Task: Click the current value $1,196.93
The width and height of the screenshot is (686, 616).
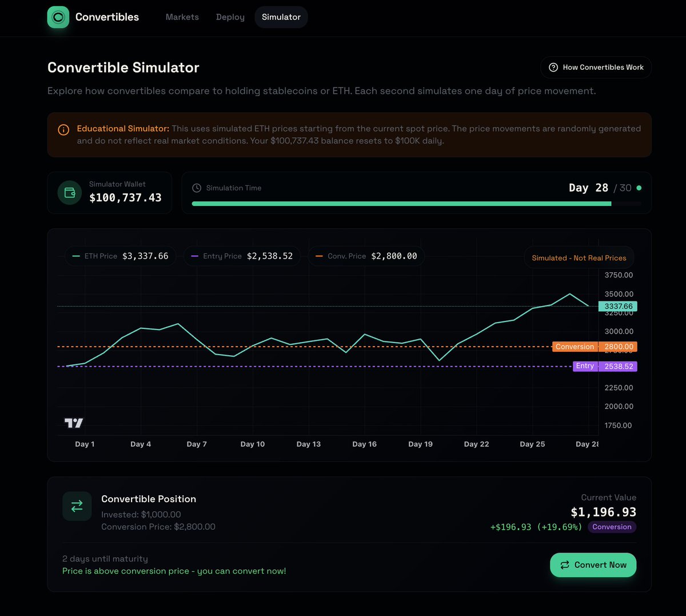Action: (603, 512)
